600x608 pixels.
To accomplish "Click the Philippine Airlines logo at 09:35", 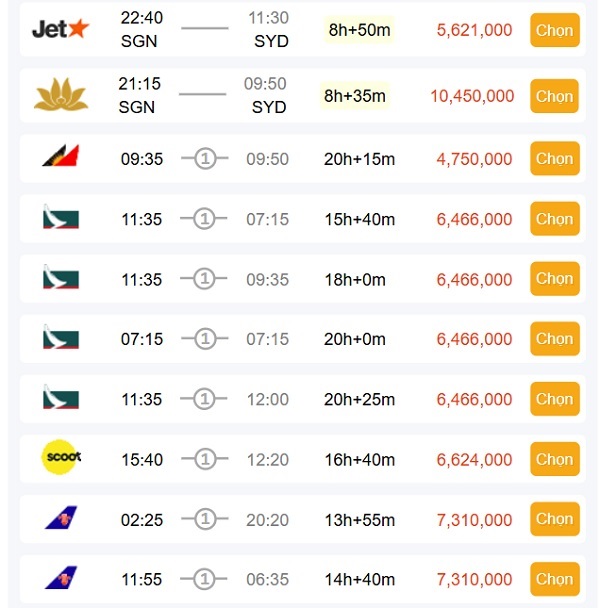I will click(x=61, y=158).
